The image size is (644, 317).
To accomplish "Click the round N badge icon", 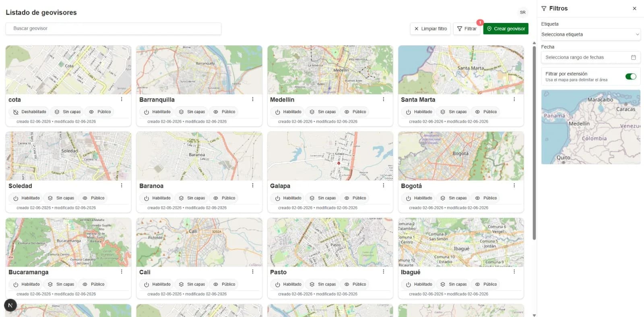I will pos(10,305).
